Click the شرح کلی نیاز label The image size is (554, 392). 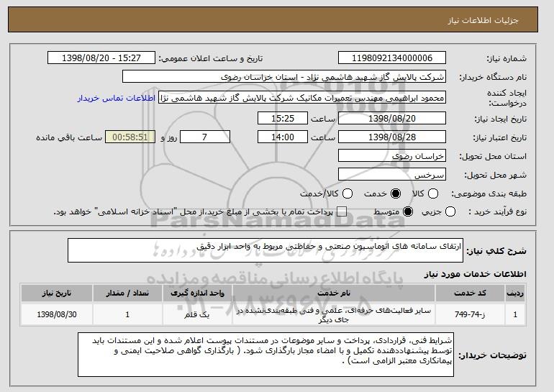(496, 251)
